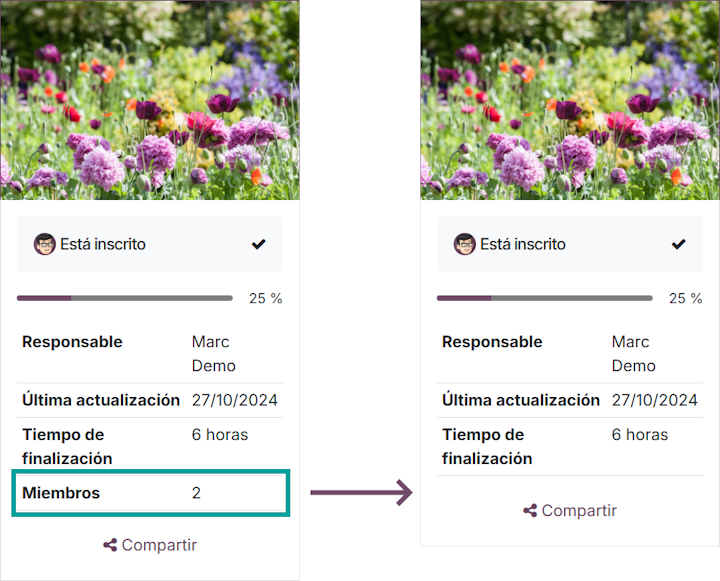
Task: Click the progress bar in the card showing Miembros
Action: click(x=125, y=298)
